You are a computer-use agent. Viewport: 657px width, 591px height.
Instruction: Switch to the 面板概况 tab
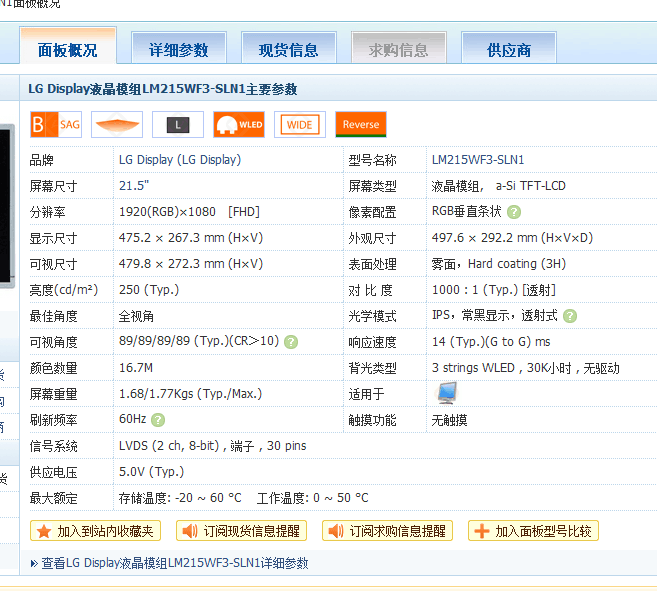click(68, 46)
